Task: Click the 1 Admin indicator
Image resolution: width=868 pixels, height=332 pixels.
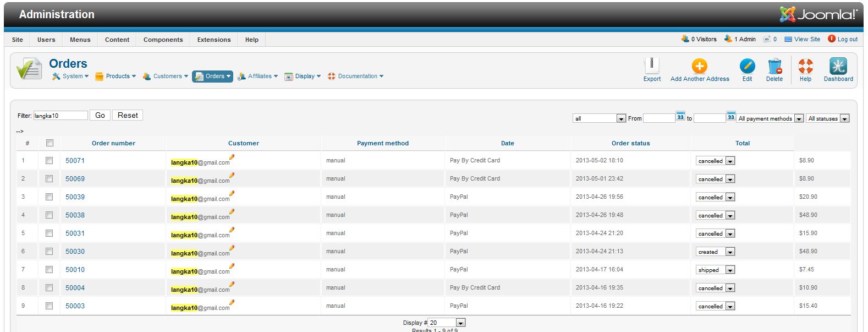Action: click(x=740, y=39)
